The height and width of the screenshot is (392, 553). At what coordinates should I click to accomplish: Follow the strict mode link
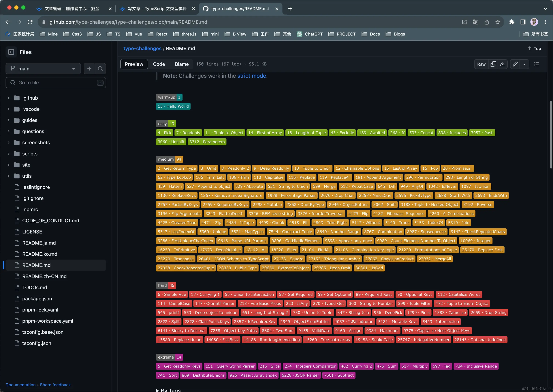tap(251, 76)
